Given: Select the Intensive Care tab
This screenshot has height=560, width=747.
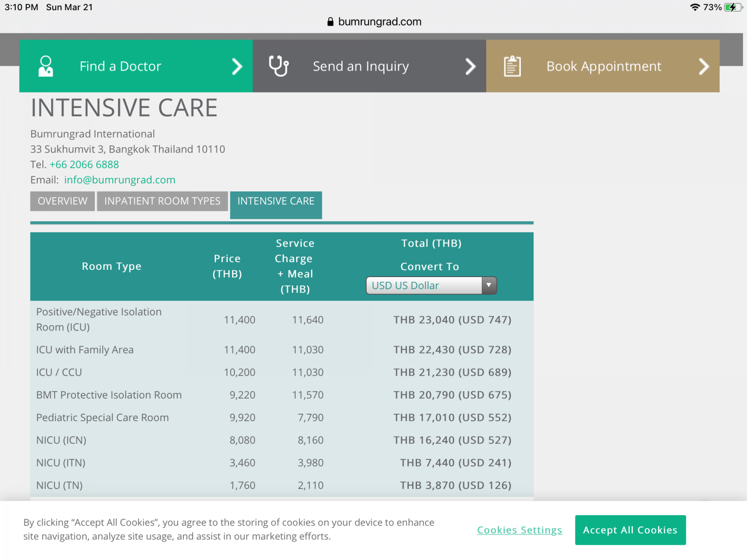Looking at the screenshot, I should (276, 201).
